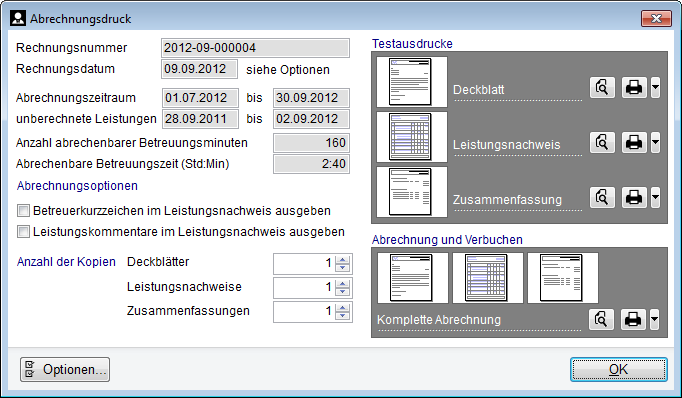Enable Betreuerkurzzeichen im Leistungsnachweis ausgeben
The height and width of the screenshot is (398, 682).
23,211
